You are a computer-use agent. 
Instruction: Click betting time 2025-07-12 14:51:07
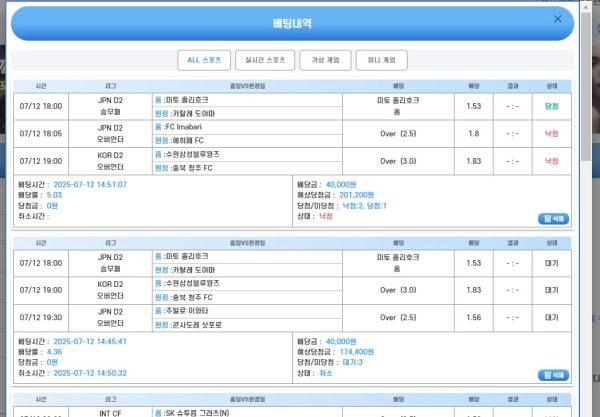[90, 184]
